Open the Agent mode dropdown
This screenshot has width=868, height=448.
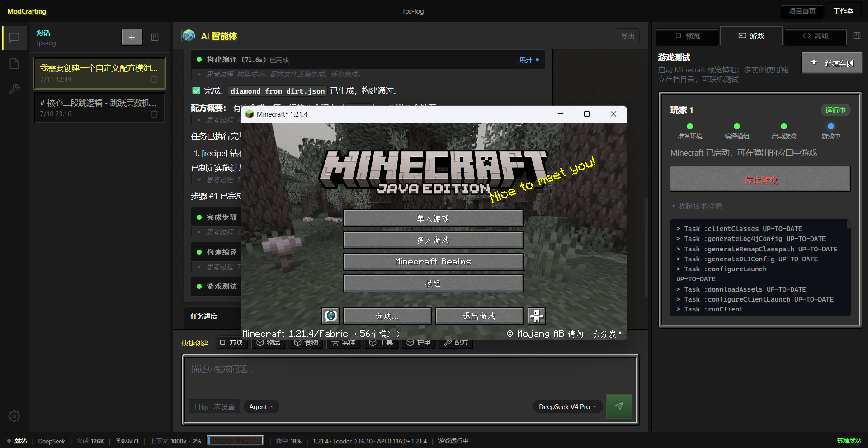(261, 406)
